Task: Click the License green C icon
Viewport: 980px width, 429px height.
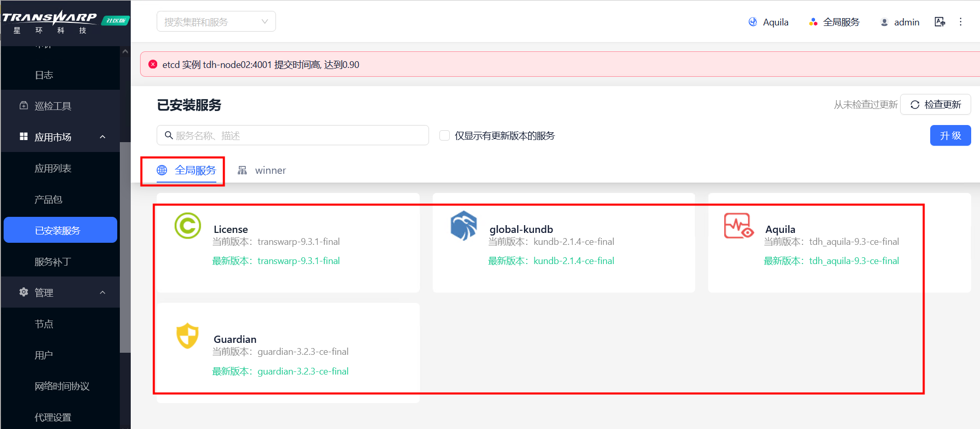Action: tap(188, 226)
